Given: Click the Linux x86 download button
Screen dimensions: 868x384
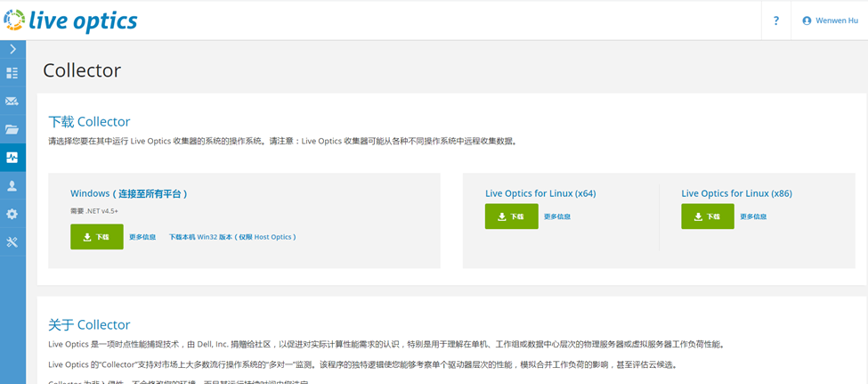Looking at the screenshot, I should coord(708,217).
